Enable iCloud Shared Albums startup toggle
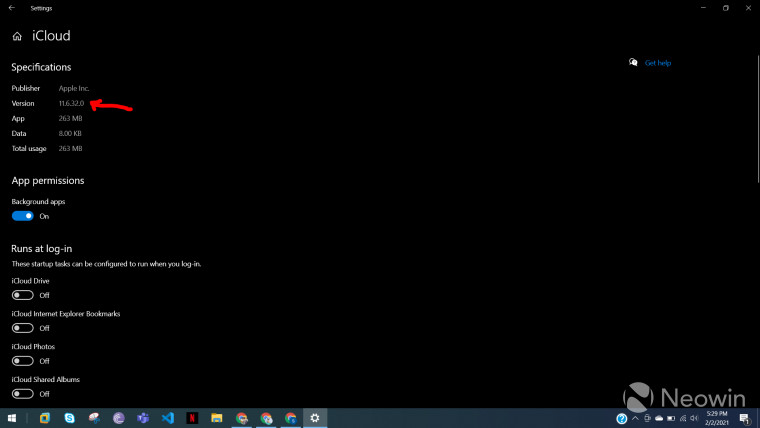The height and width of the screenshot is (428, 760). 22,394
